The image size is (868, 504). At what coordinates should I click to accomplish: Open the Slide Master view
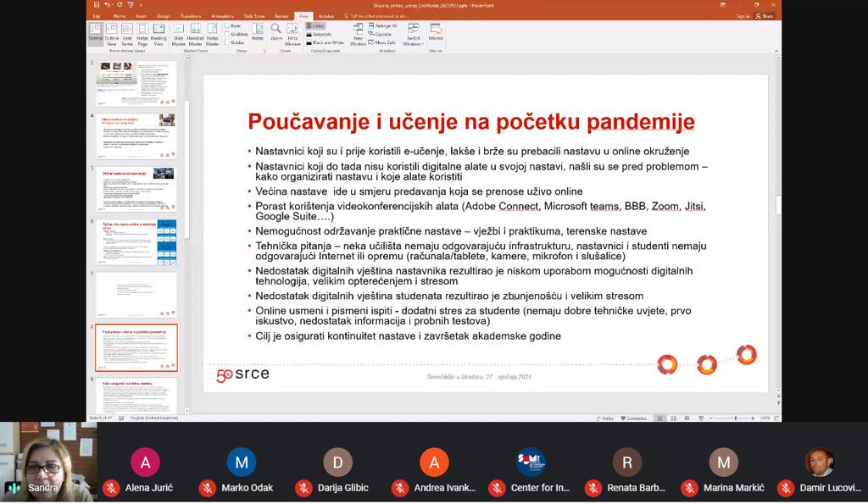tap(179, 36)
